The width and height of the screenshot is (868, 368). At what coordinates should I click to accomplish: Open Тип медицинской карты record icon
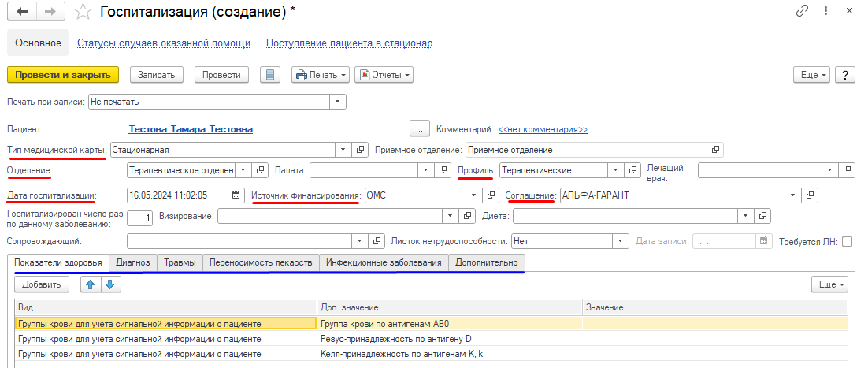(x=360, y=150)
